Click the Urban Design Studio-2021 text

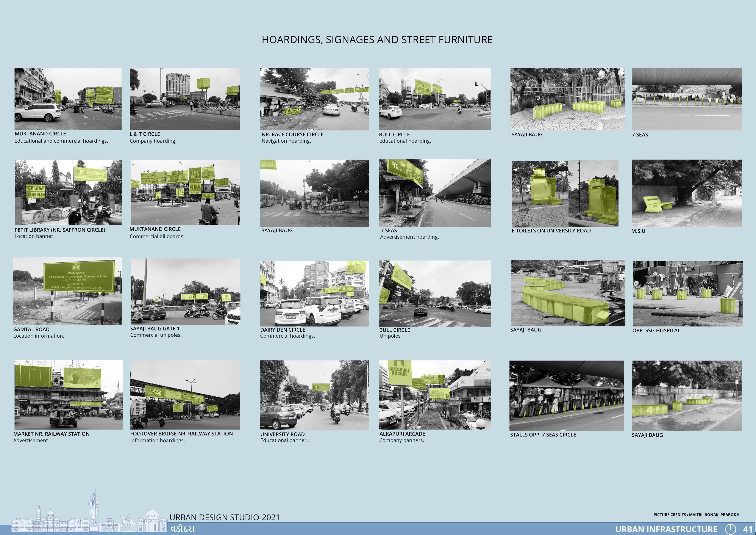coord(225,517)
